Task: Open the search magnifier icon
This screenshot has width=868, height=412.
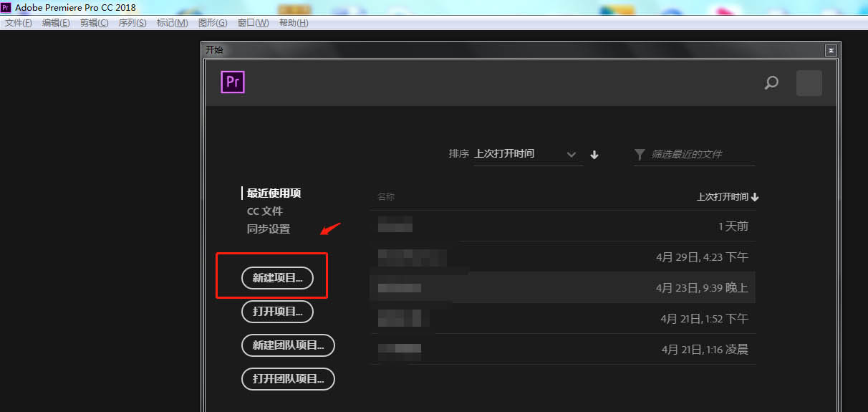Action: coord(771,83)
